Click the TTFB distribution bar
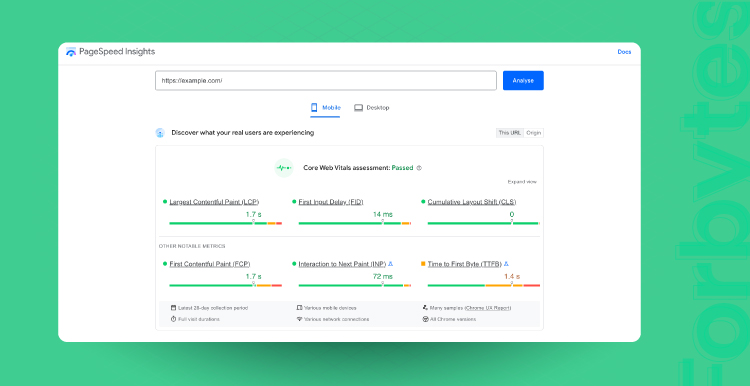 [484, 286]
